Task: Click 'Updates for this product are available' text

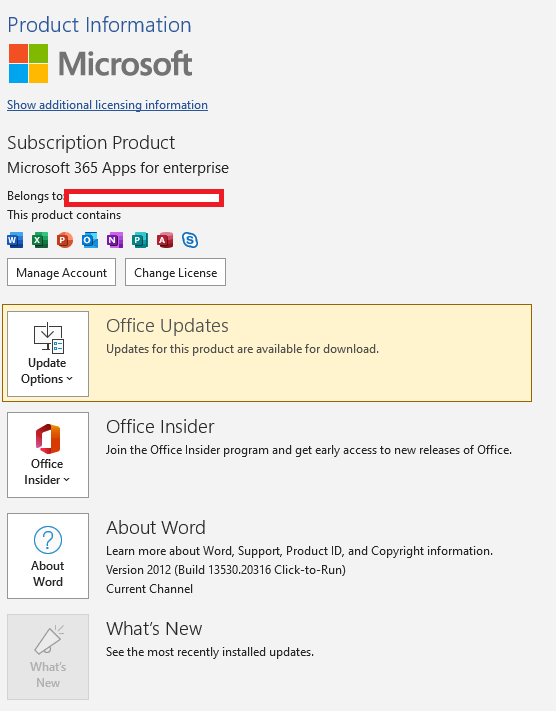Action: [243, 349]
